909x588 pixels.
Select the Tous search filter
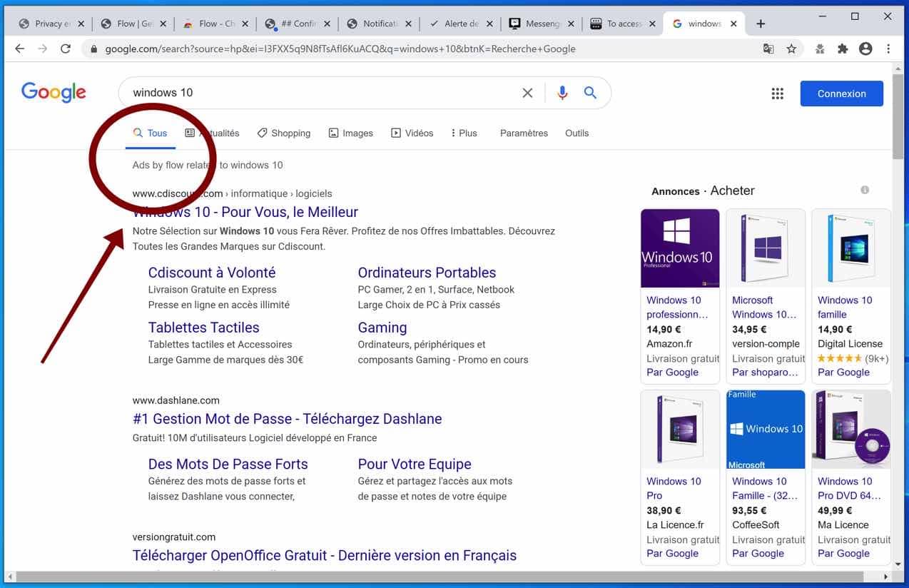pyautogui.click(x=150, y=133)
